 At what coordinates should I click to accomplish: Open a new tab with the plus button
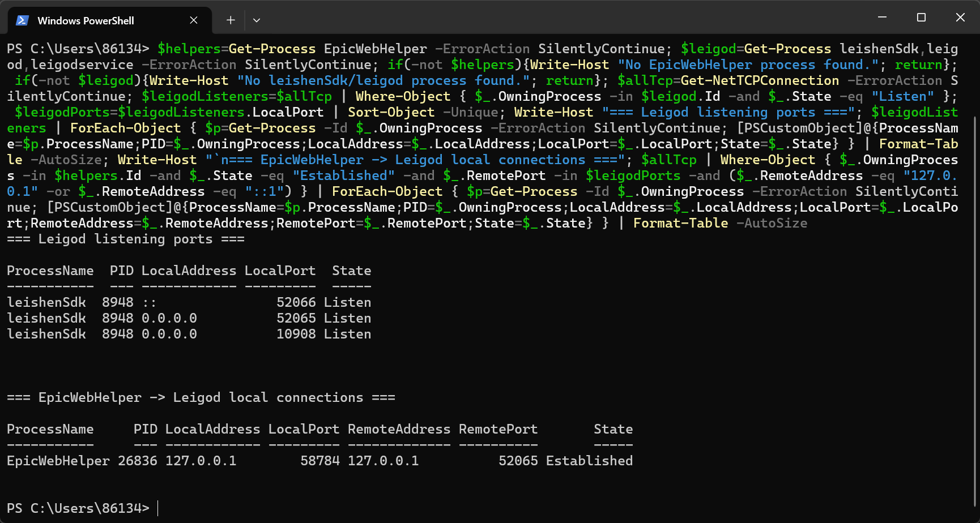click(231, 20)
